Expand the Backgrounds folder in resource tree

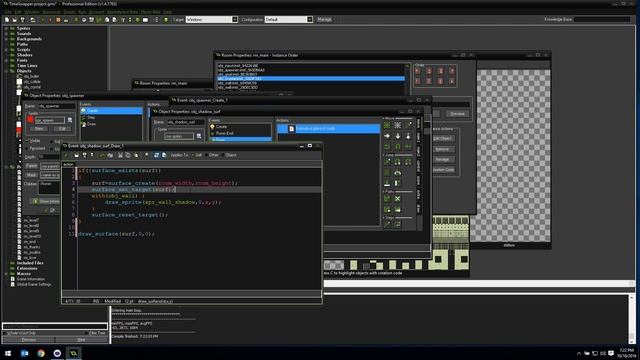[6, 39]
